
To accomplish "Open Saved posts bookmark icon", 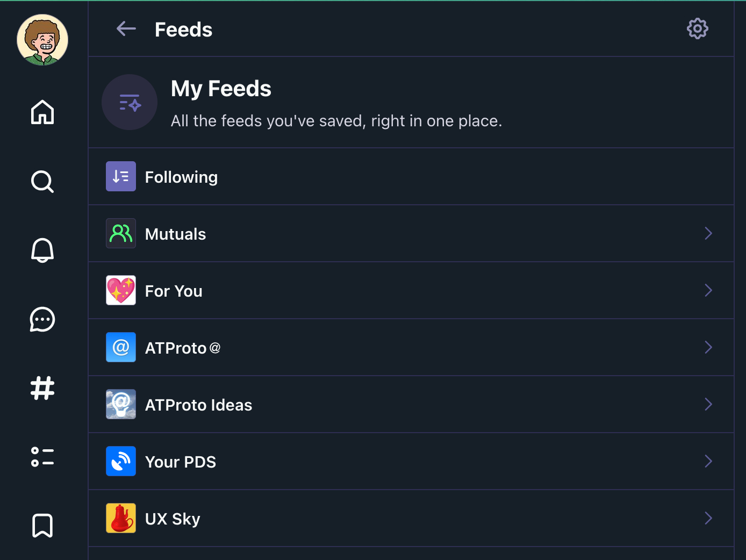I will pyautogui.click(x=42, y=526).
